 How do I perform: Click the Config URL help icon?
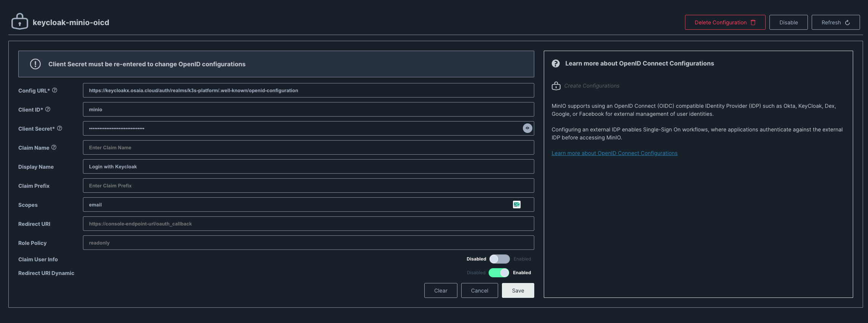54,90
